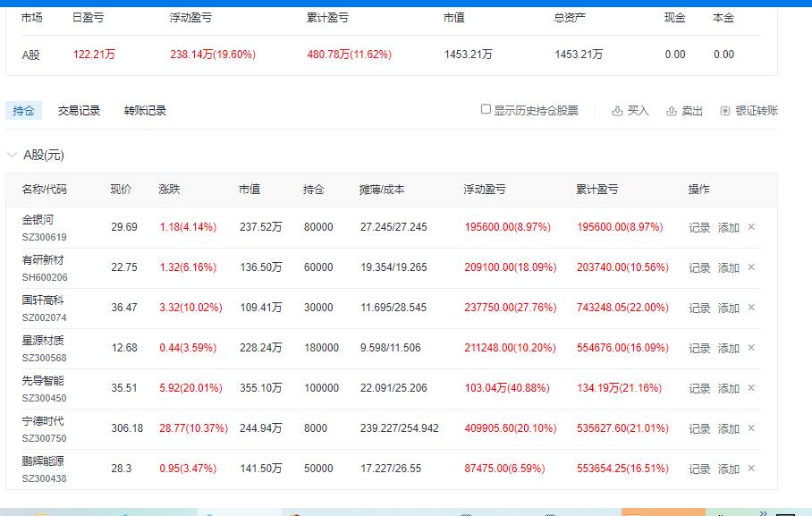Click 先导智能 cumulative 134.19万(21.16%)
Screen dimensions: 812x516
620,388
